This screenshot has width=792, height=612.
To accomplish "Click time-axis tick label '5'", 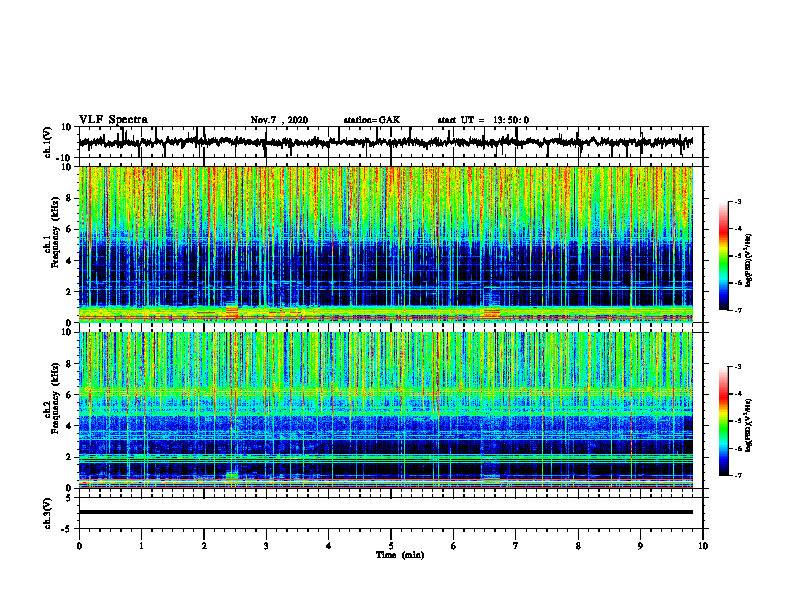I will point(391,546).
